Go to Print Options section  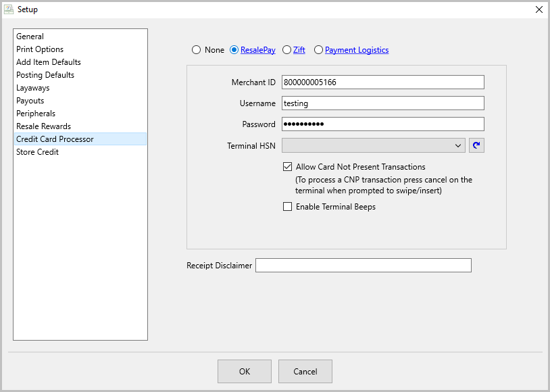(80, 49)
